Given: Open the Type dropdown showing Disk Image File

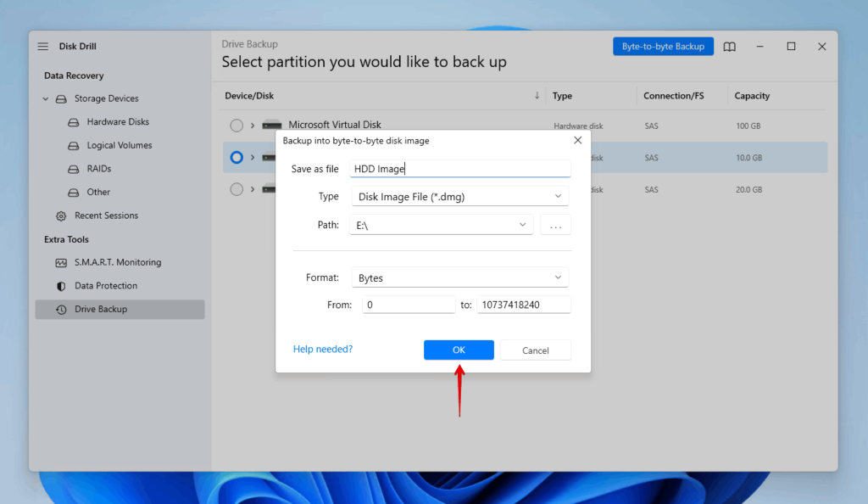Looking at the screenshot, I should pos(459,196).
